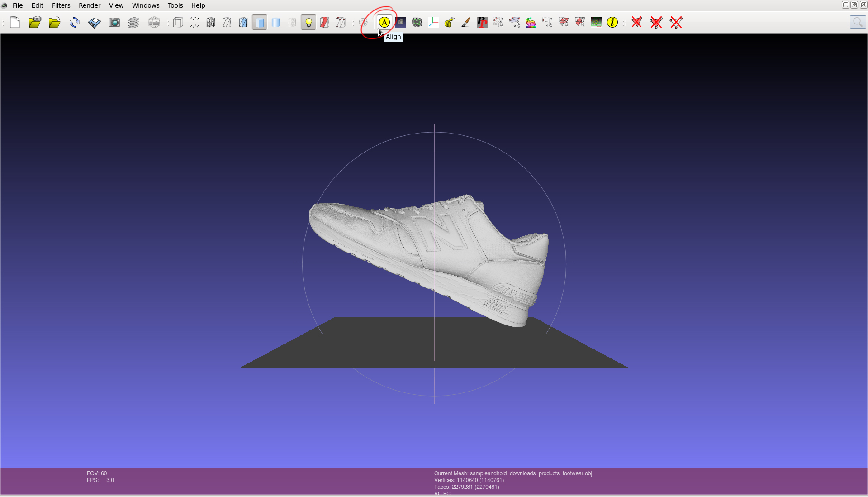Open a project with the layered folder icon

[35, 22]
